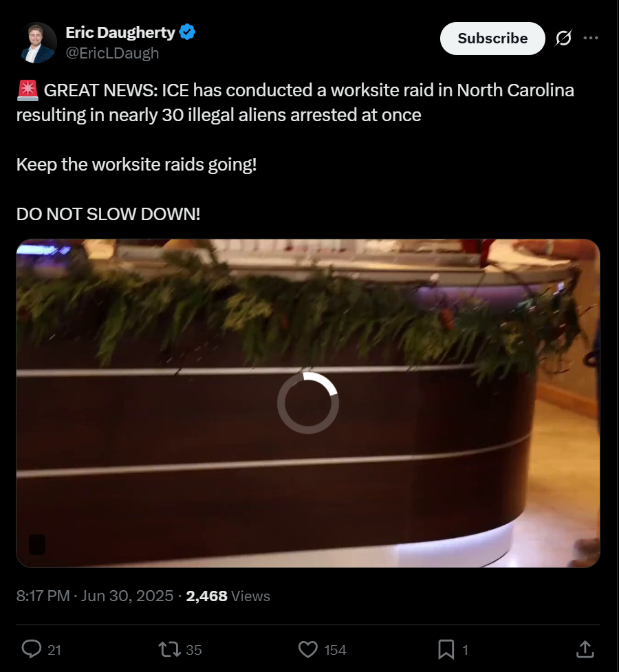
Task: Open the three-dot more options menu
Action: 591,38
